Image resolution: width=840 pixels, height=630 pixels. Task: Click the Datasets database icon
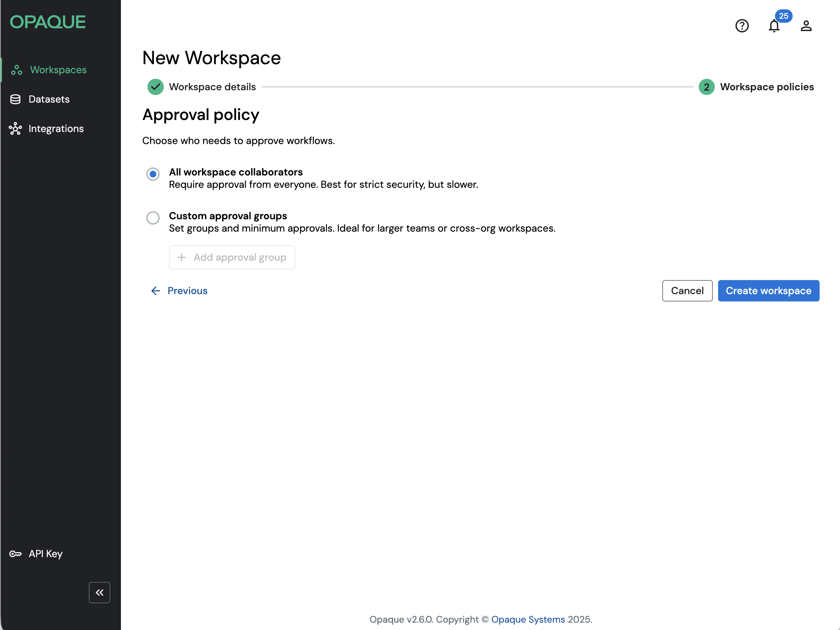tap(15, 99)
